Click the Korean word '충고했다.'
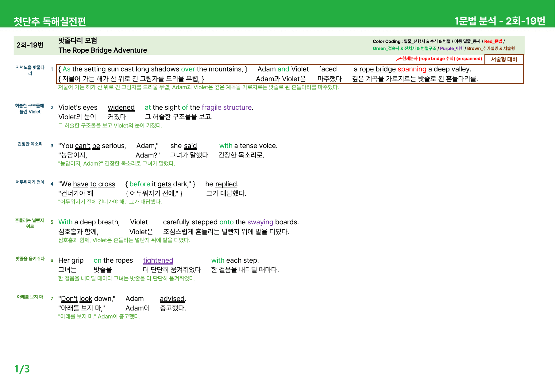Image resolution: width=555 pixels, height=392 pixels. point(173,308)
